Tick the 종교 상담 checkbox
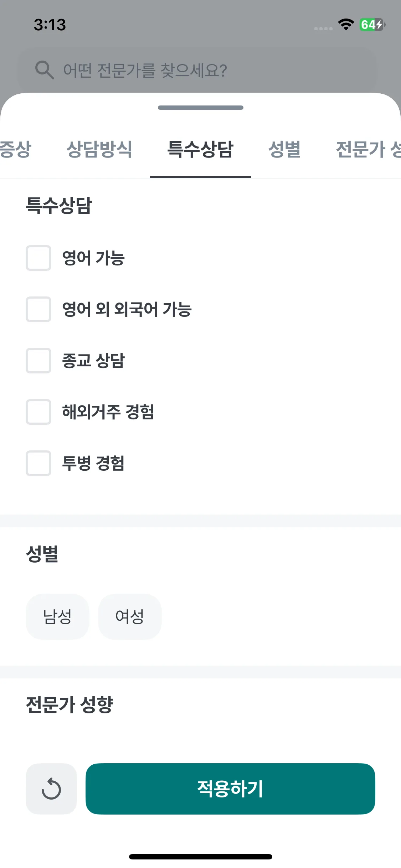 (38, 361)
